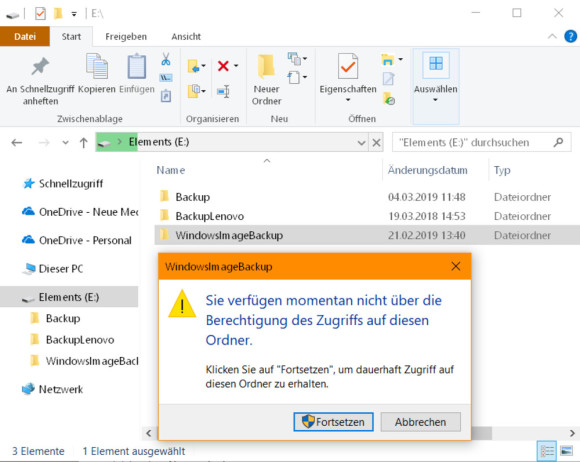Select Elements (E:) in the navigation tree

[69, 297]
